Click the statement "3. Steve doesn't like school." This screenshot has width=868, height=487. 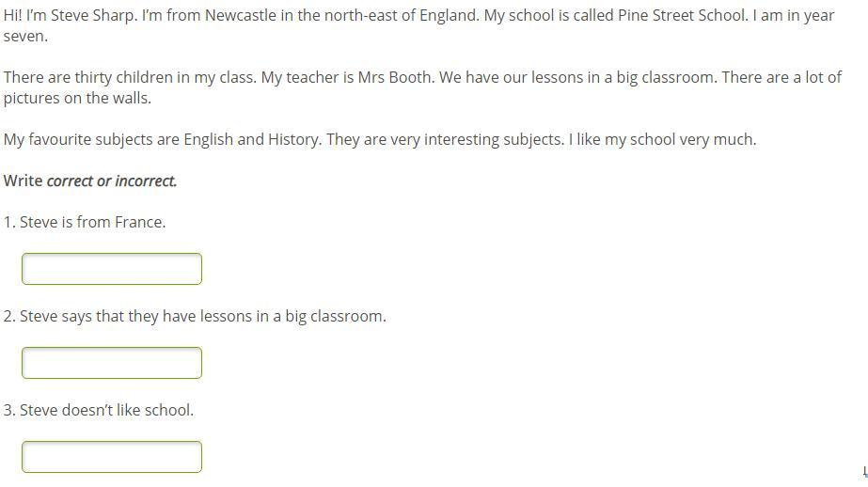coord(99,410)
